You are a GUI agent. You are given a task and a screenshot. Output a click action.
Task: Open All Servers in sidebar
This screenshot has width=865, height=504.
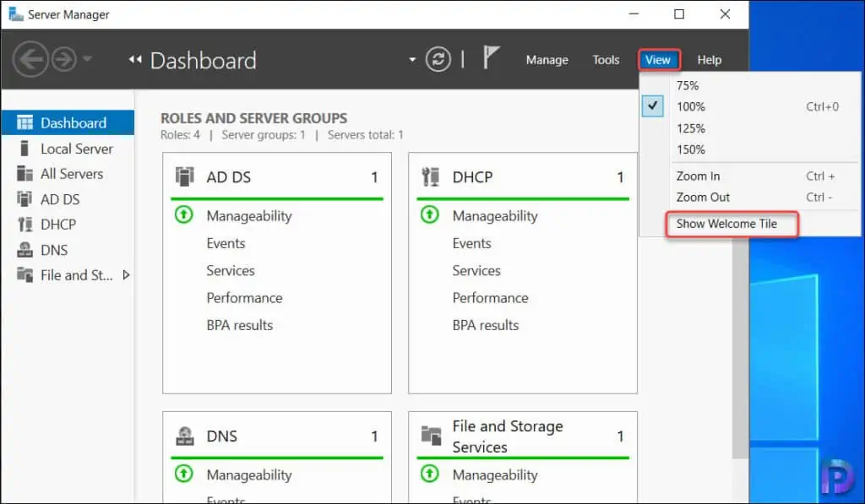click(x=68, y=174)
